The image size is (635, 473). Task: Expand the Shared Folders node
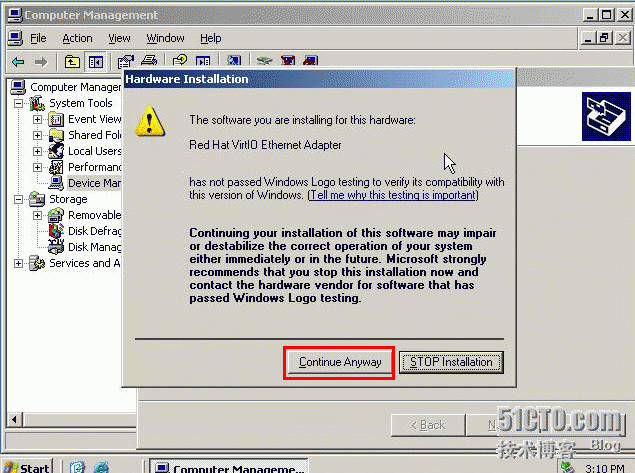37,135
